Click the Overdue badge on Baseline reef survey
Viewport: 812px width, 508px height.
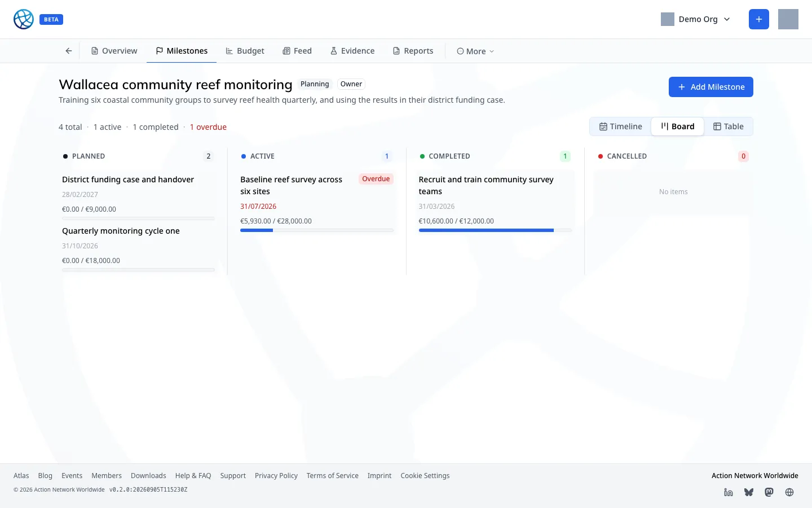coord(376,179)
